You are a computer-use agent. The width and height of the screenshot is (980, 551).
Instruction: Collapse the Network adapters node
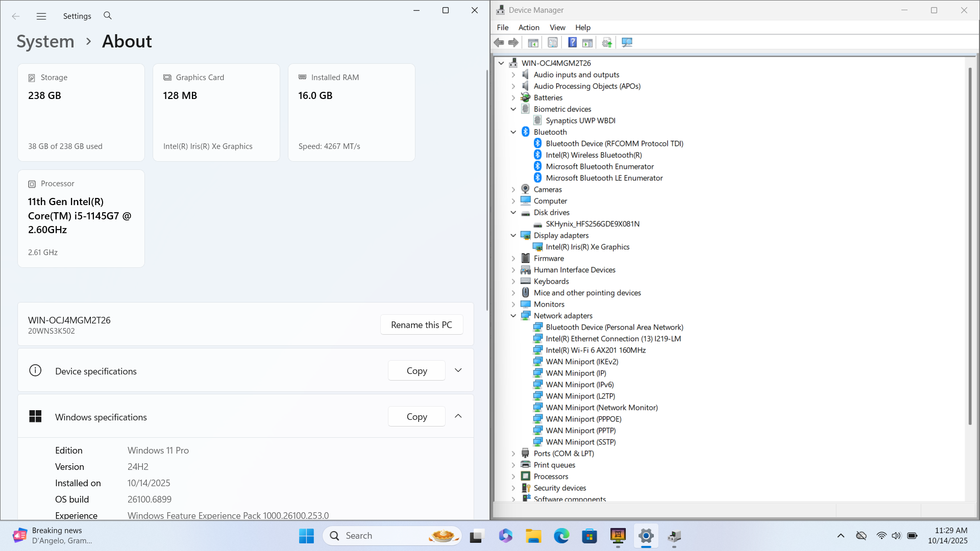513,316
